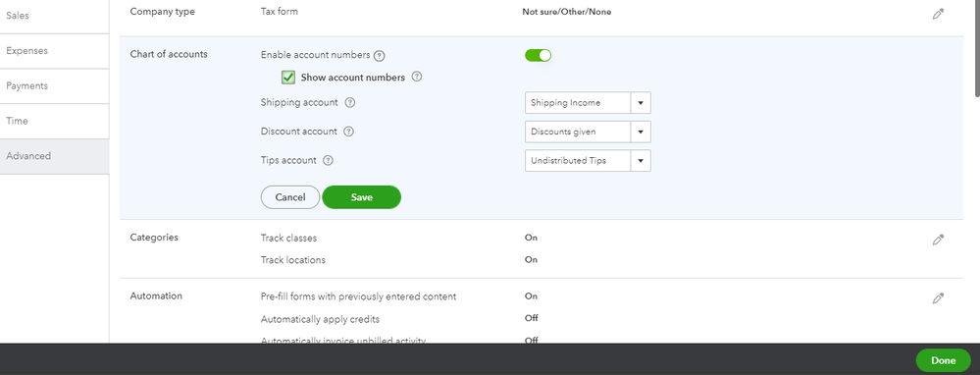Screen dimensions: 980x375
Task: Click the Company type heading
Action: [163, 11]
